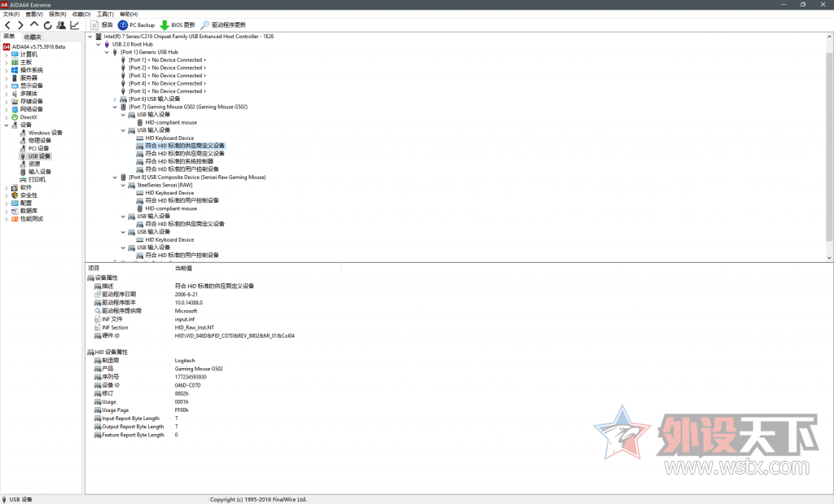Select the 资源 icon under 设备
This screenshot has width=834, height=504.
click(23, 164)
